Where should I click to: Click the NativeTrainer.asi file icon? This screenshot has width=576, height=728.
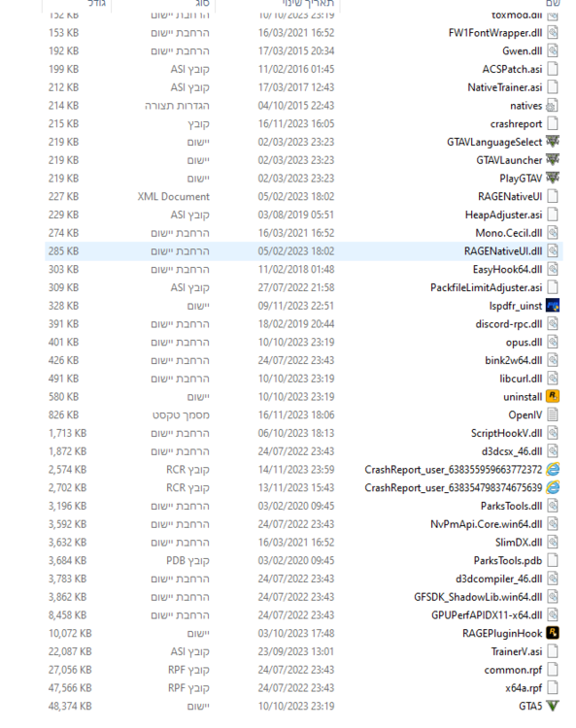click(x=553, y=86)
